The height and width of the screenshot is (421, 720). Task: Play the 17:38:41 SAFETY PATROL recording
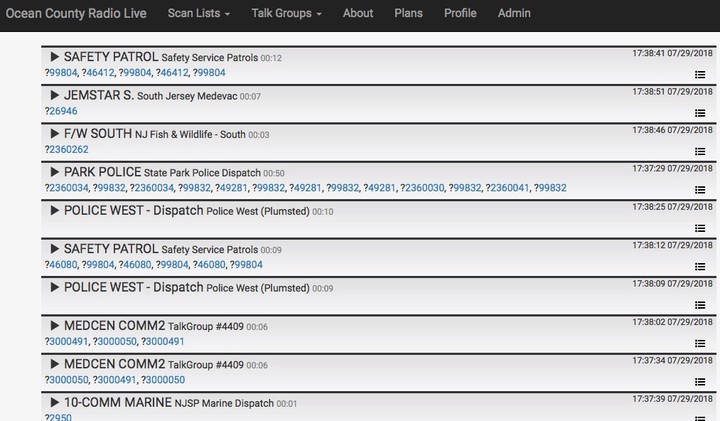click(x=55, y=56)
